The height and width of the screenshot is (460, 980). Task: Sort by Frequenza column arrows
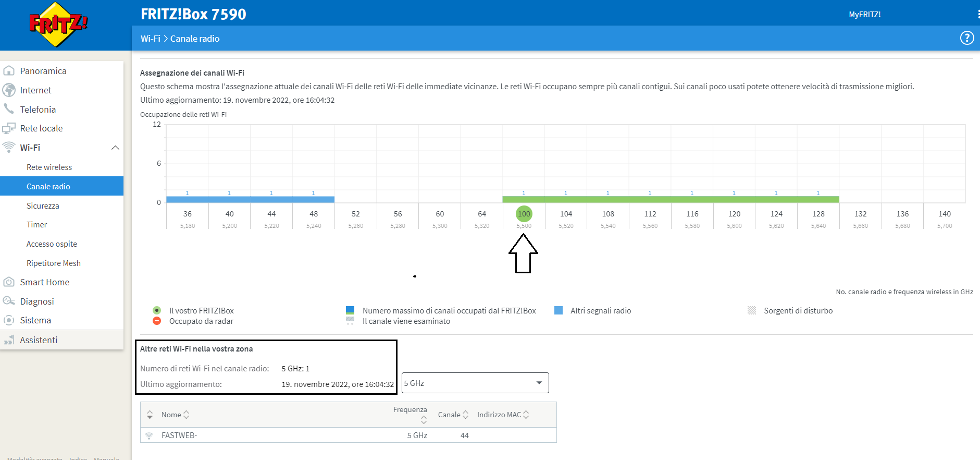click(424, 419)
